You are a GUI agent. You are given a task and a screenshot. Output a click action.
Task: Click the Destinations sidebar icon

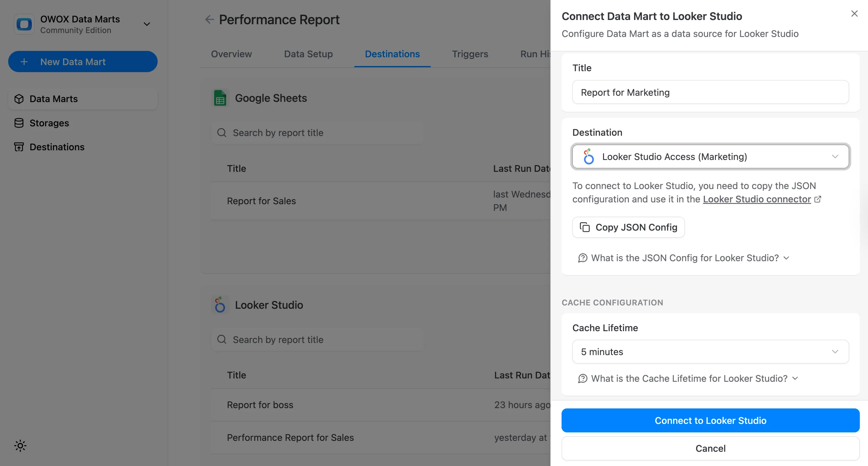[19, 147]
